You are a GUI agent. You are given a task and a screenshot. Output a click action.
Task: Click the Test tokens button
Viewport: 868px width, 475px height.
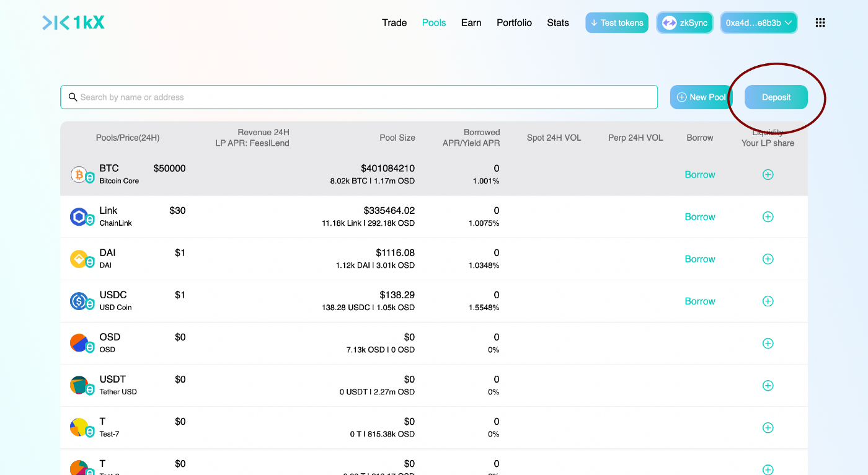(x=617, y=23)
